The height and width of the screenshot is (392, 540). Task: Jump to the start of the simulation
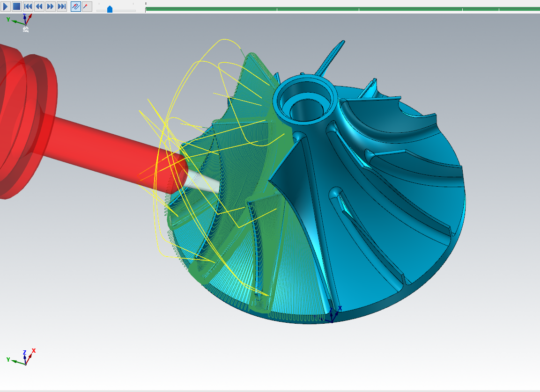tap(28, 7)
